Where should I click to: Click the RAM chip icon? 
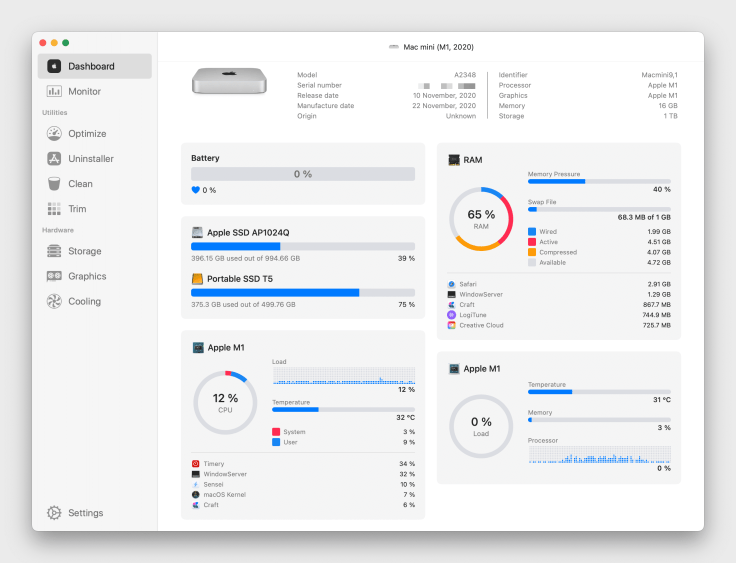(x=454, y=160)
